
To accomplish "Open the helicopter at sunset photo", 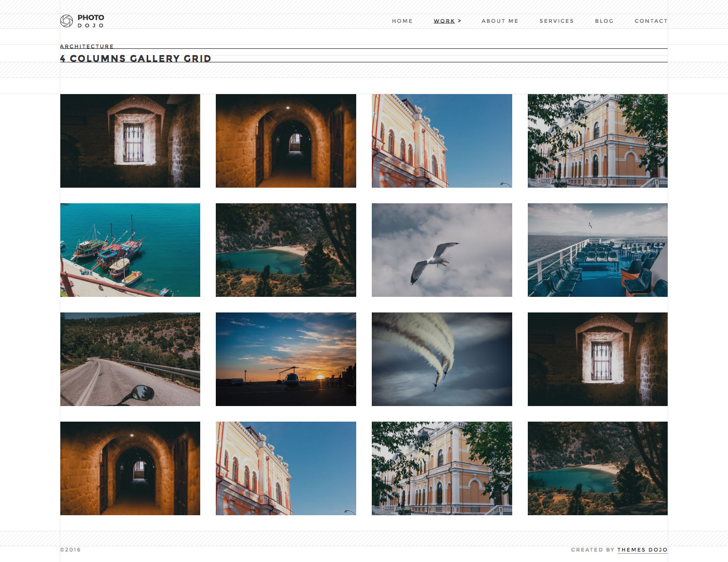I will click(x=286, y=359).
